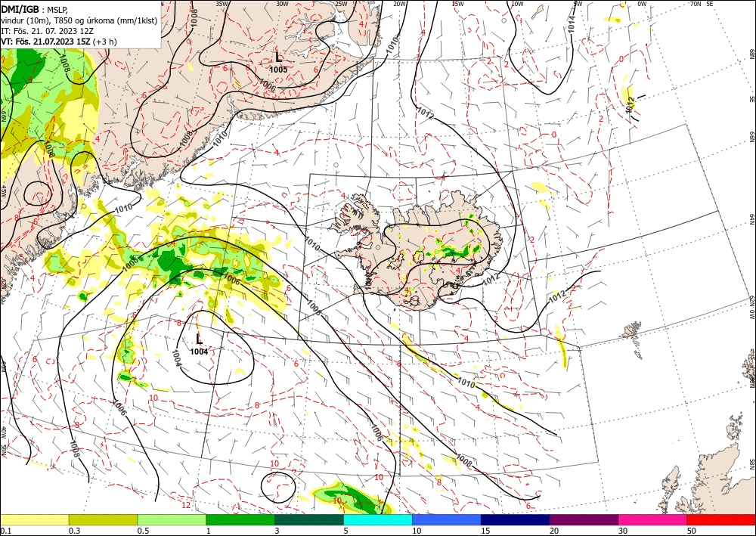Viewport: 756px width, 536px height.
Task: Click the 25W longitude label
Action: [341, 4]
